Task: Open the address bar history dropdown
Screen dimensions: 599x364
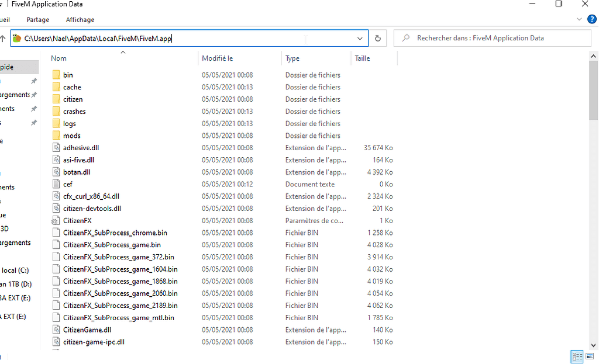Action: coord(361,38)
